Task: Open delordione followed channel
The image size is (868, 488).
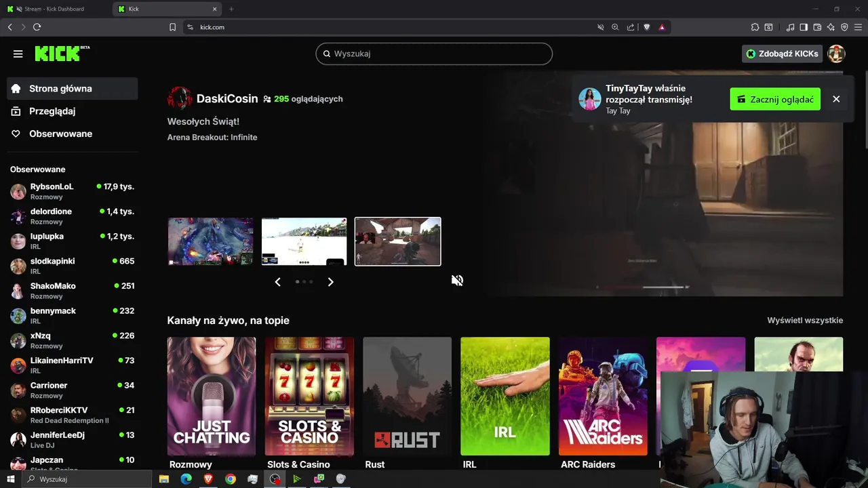Action: pos(73,216)
